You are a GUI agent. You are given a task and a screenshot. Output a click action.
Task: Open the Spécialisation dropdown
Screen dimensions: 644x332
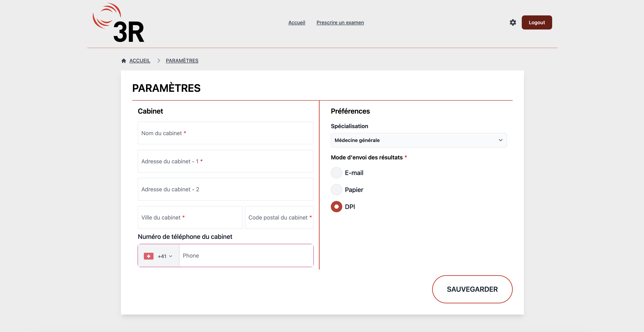click(418, 140)
